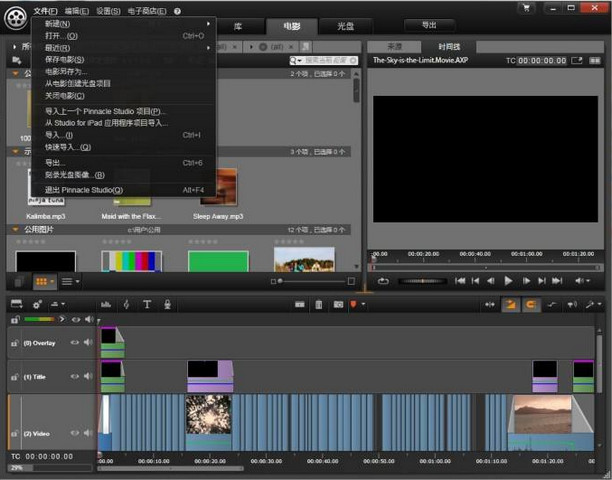Image resolution: width=612 pixels, height=480 pixels.
Task: Hide the (0) Overlay track with eye icon
Action: 75,342
